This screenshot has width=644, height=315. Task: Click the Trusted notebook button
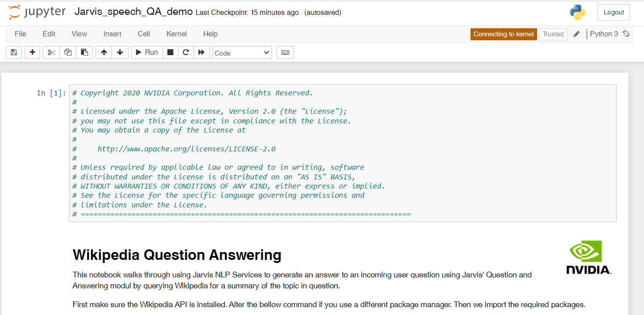pyautogui.click(x=553, y=34)
